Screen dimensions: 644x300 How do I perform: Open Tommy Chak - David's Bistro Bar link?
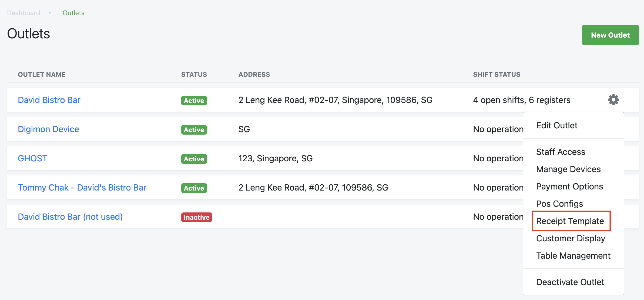82,188
